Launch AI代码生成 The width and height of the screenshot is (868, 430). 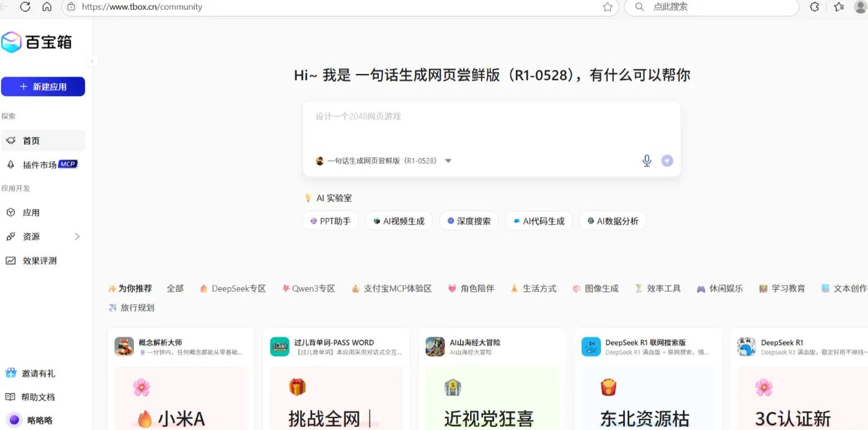tap(539, 221)
